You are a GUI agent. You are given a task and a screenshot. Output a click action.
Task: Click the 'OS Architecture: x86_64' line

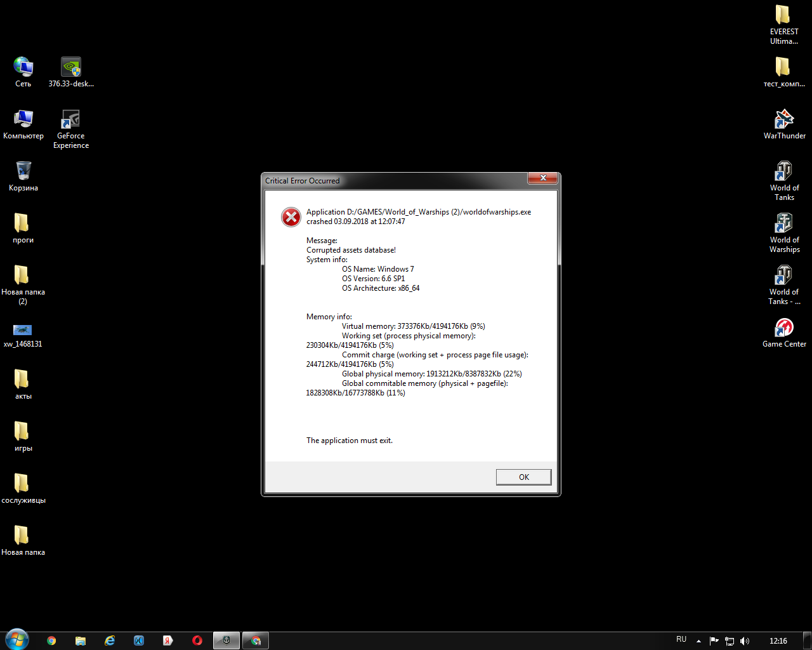(x=381, y=288)
